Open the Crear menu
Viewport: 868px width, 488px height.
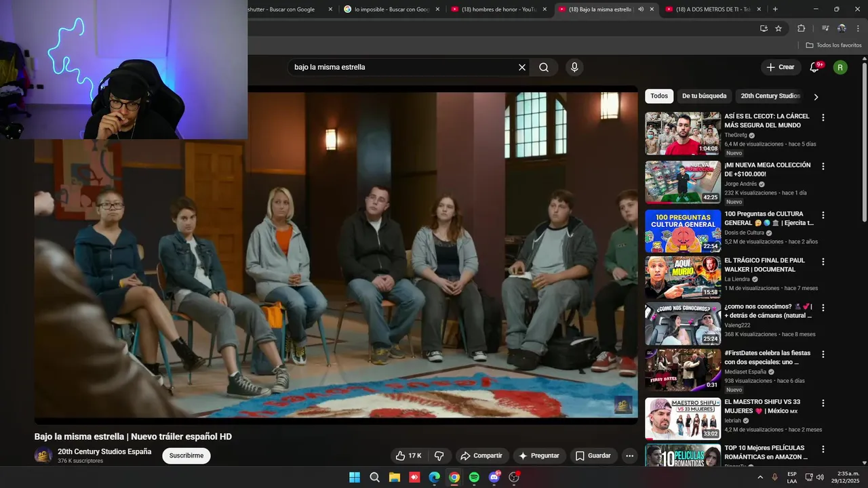(x=781, y=67)
